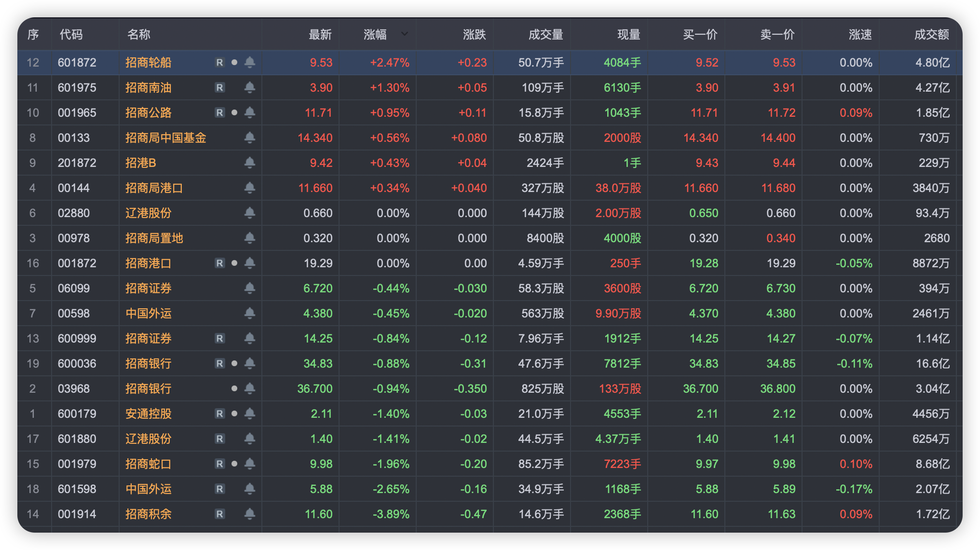Click the alert bell for 安通控股
The image size is (980, 550).
pos(250,413)
